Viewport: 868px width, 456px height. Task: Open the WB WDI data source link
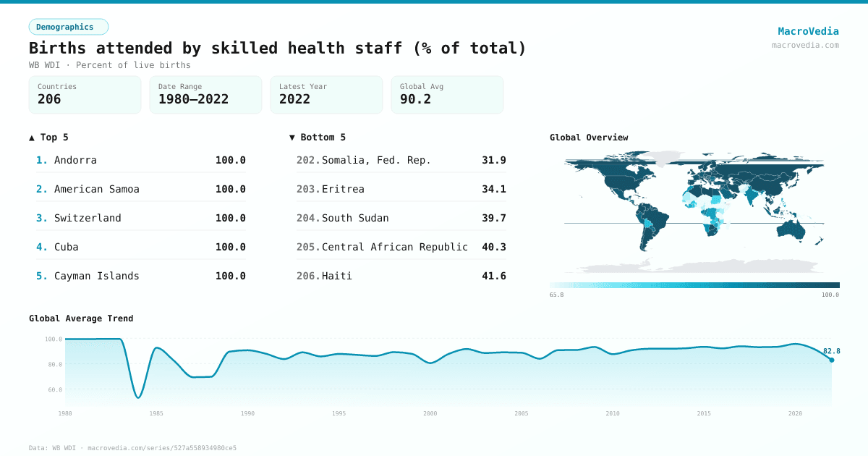64,447
